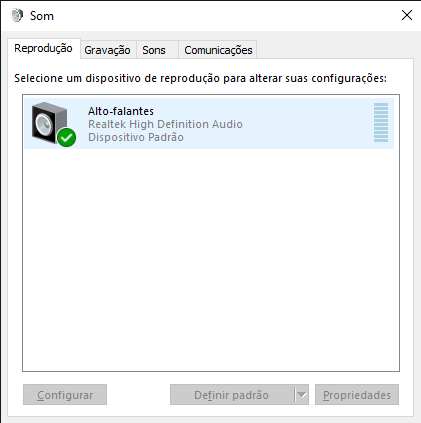
Task: Open Propriedades for the selected device
Action: 357,395
